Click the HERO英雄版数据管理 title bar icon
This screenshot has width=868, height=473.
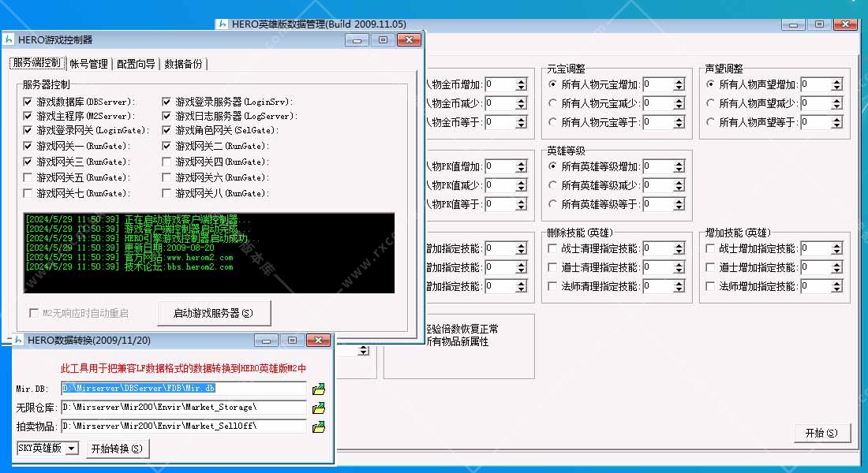(223, 24)
